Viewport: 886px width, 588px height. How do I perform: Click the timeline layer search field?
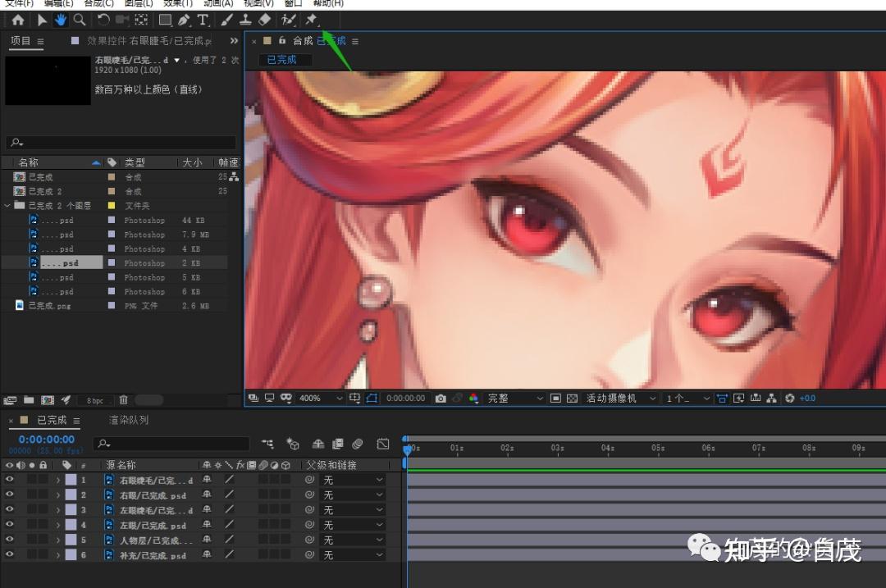[171, 444]
